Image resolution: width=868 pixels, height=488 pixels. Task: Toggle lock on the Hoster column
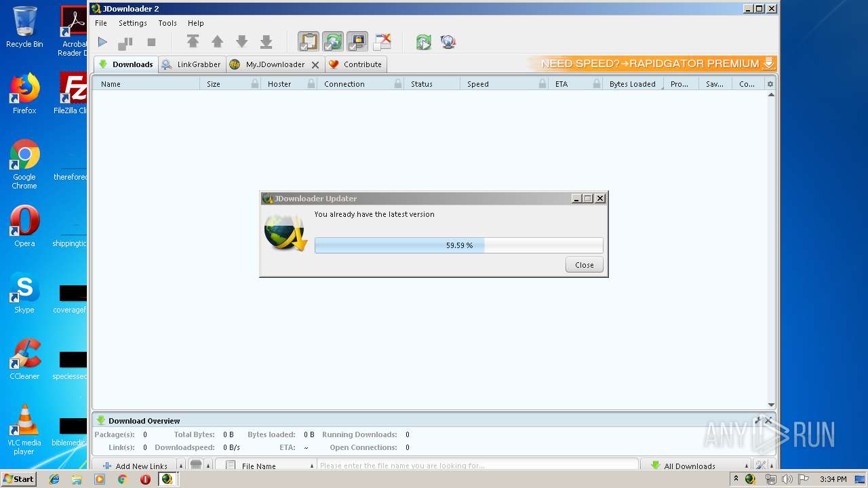click(x=311, y=84)
